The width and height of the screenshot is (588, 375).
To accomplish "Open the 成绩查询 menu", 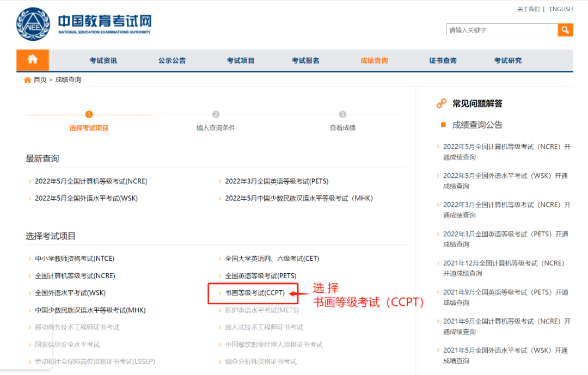I will point(374,60).
